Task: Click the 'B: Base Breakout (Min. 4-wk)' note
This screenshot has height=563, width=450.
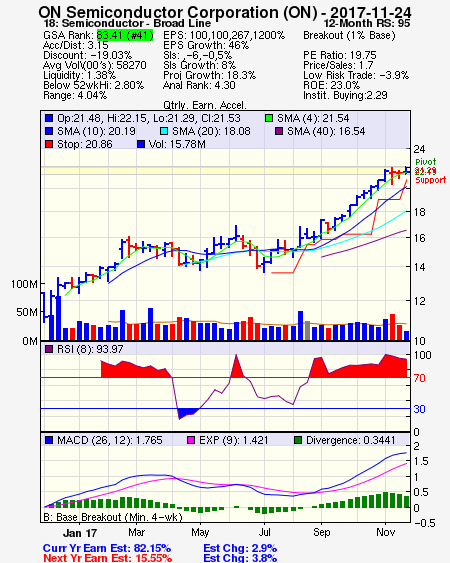Action: (113, 517)
